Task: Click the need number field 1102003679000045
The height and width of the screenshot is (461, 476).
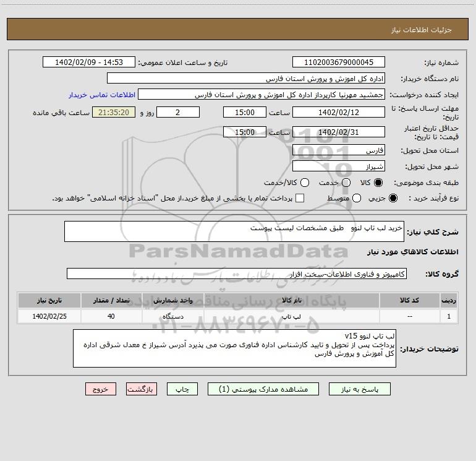Action: (339, 62)
